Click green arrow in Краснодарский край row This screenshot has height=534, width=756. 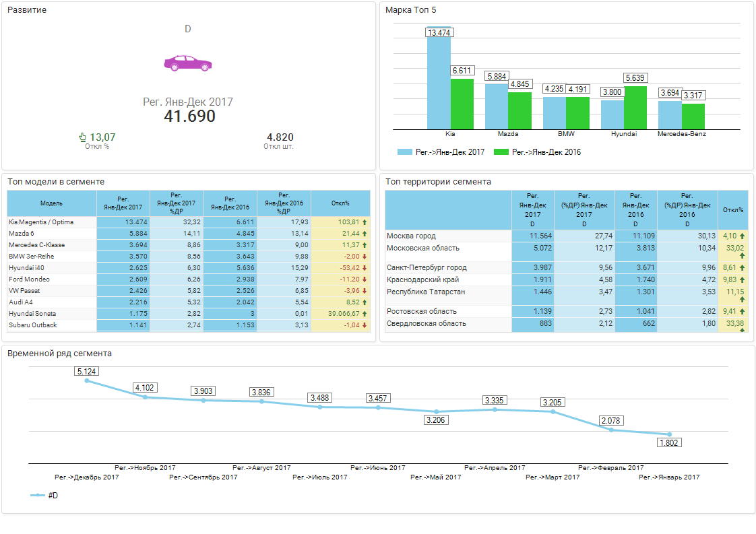tap(743, 279)
